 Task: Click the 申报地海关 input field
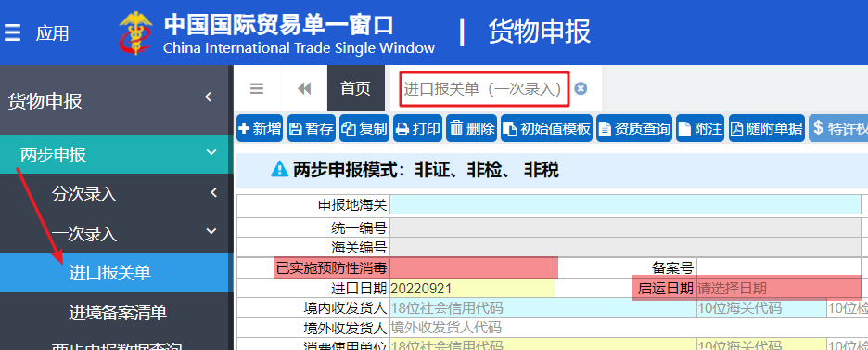626,204
